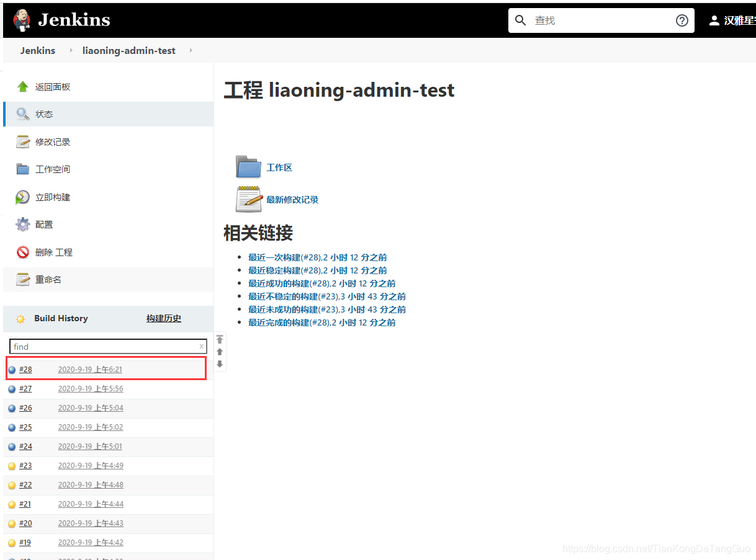Image resolution: width=756 pixels, height=560 pixels.
Task: Click blue status ball of build #26
Action: coord(12,409)
